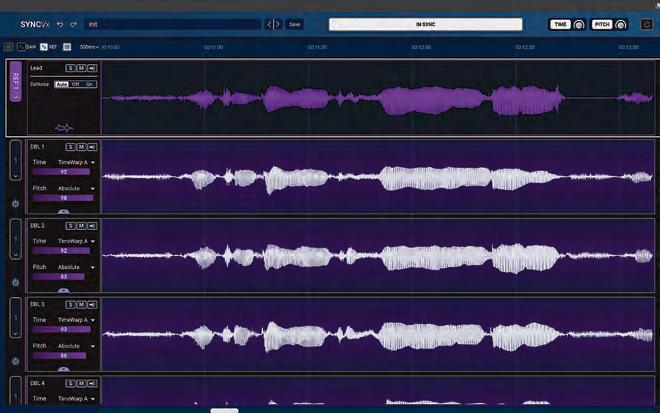
Task: Click the horizontal scrollbar thumb at bottom
Action: [x=224, y=410]
